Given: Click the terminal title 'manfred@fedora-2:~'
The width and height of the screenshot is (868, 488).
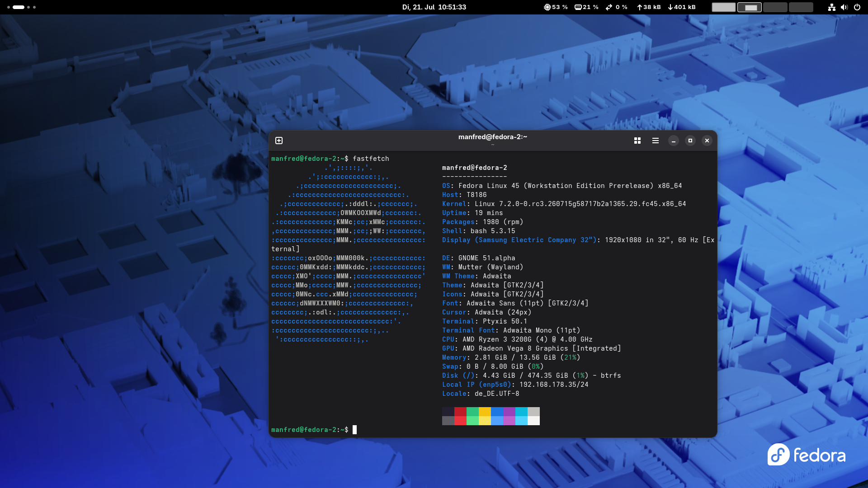Looking at the screenshot, I should 493,137.
